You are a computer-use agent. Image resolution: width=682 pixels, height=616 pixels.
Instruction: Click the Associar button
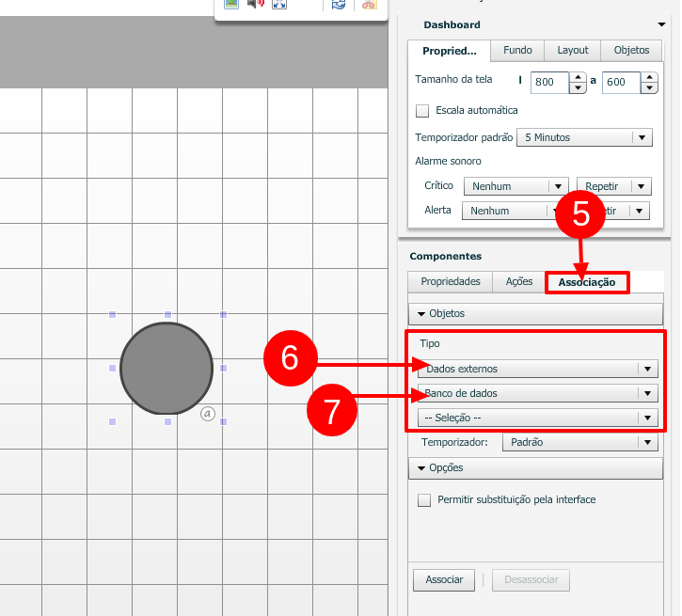click(444, 580)
